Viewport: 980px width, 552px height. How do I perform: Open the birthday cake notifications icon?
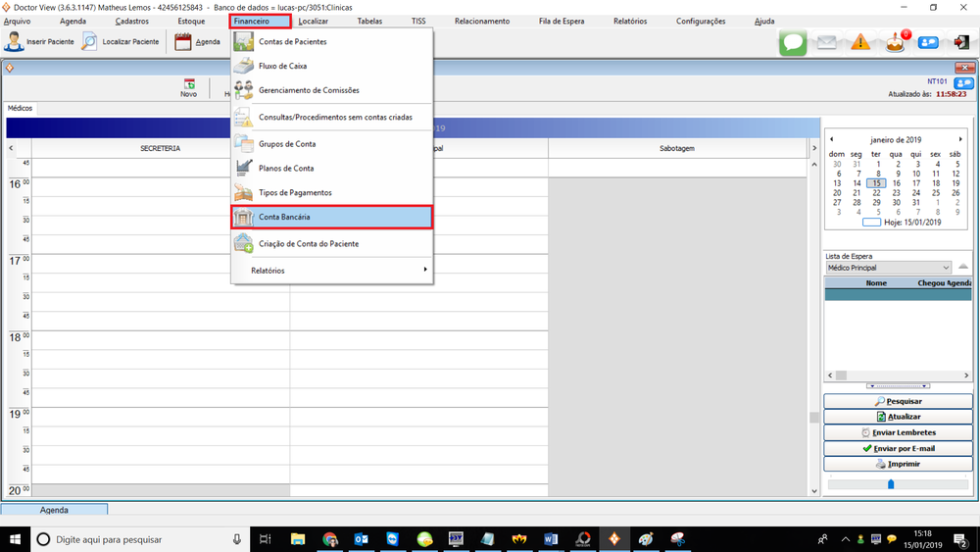tap(895, 43)
